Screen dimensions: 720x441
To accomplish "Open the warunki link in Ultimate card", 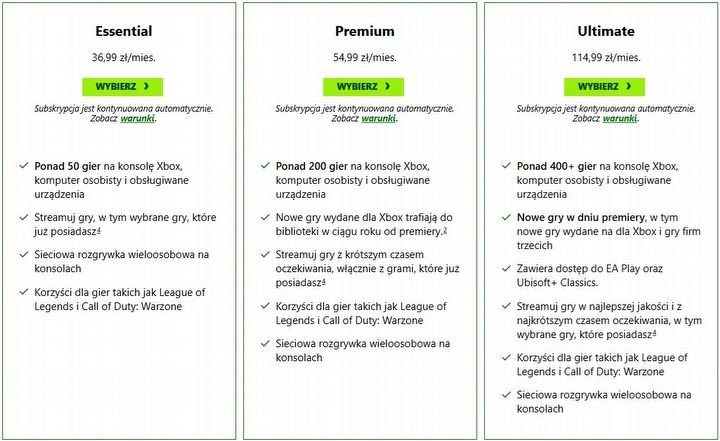I will (x=618, y=118).
